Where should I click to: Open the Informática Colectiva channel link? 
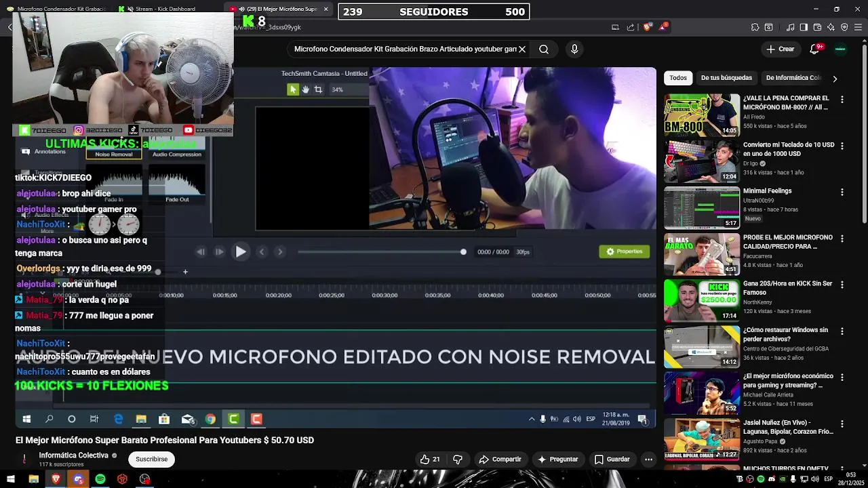[74, 455]
